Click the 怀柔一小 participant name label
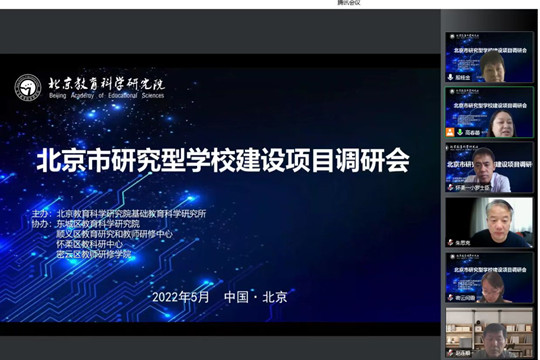This screenshot has height=360, width=540. pos(472,188)
